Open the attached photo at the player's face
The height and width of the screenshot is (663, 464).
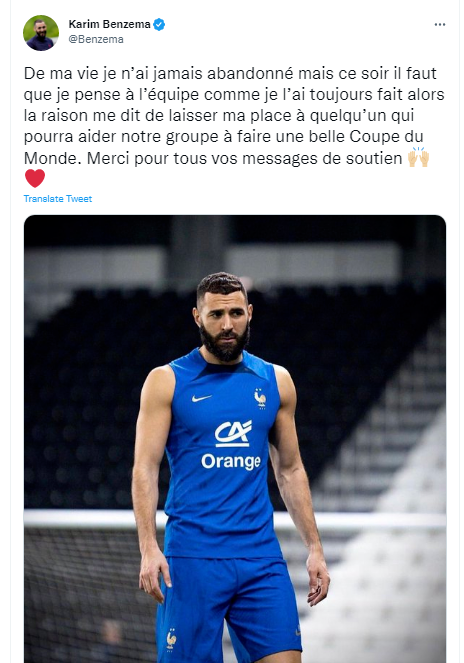[x=223, y=317]
